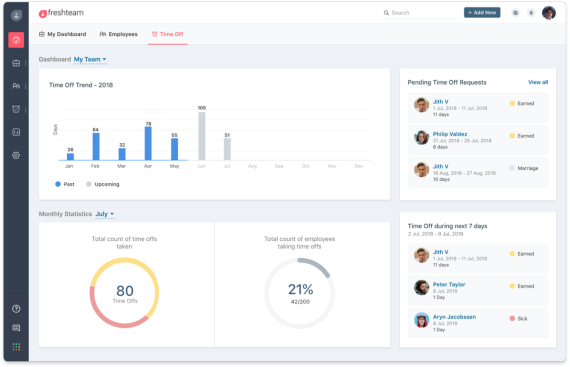
Task: Click the March bar labeled 32
Action: click(x=122, y=154)
